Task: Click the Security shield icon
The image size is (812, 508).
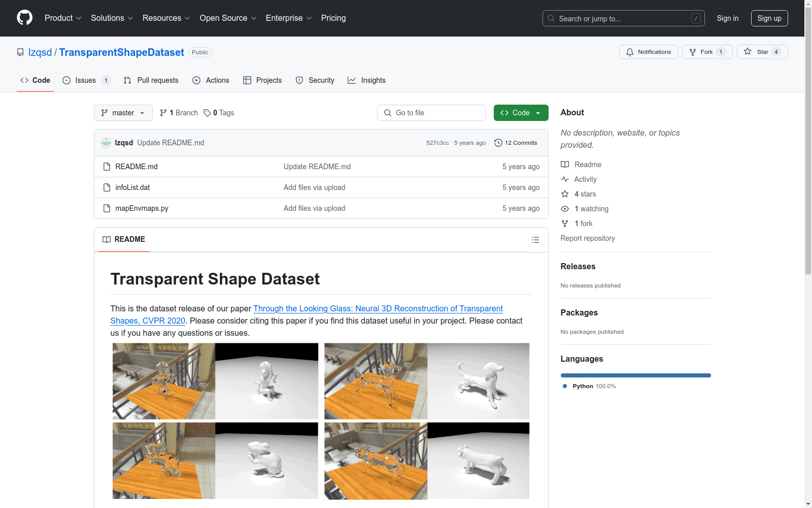Action: point(299,80)
